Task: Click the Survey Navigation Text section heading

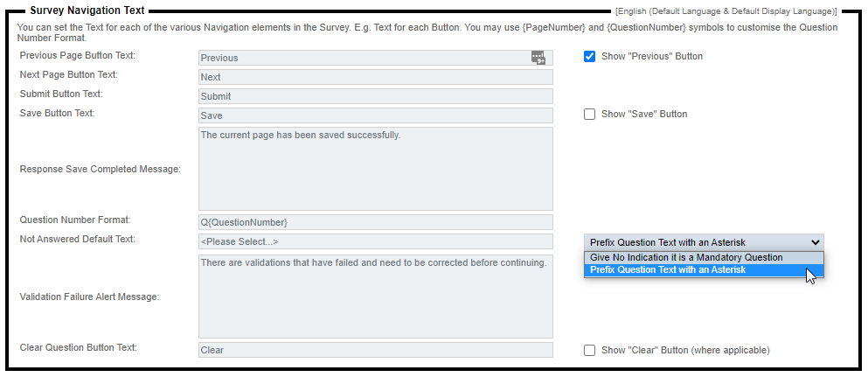Action: coord(87,11)
